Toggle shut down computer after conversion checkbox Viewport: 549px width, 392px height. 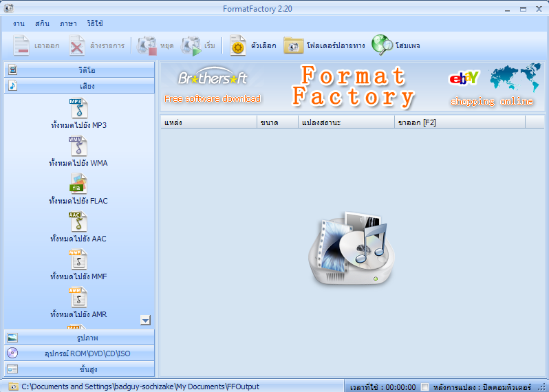click(x=424, y=386)
